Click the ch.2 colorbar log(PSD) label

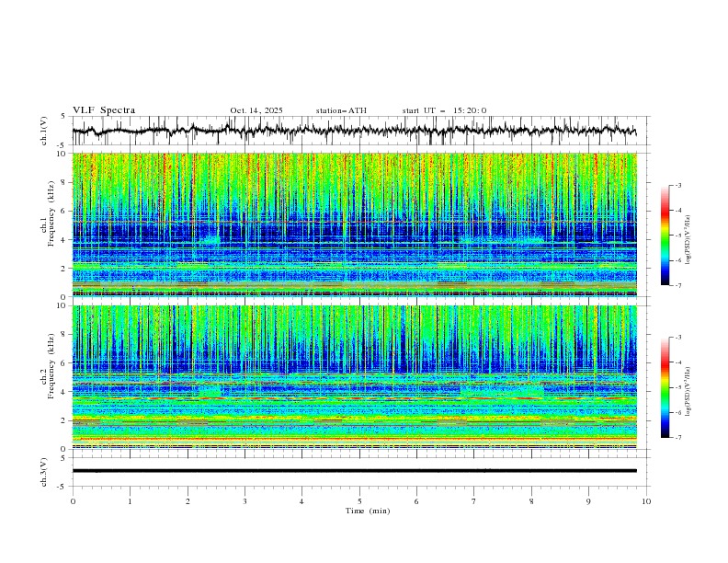[x=688, y=392]
